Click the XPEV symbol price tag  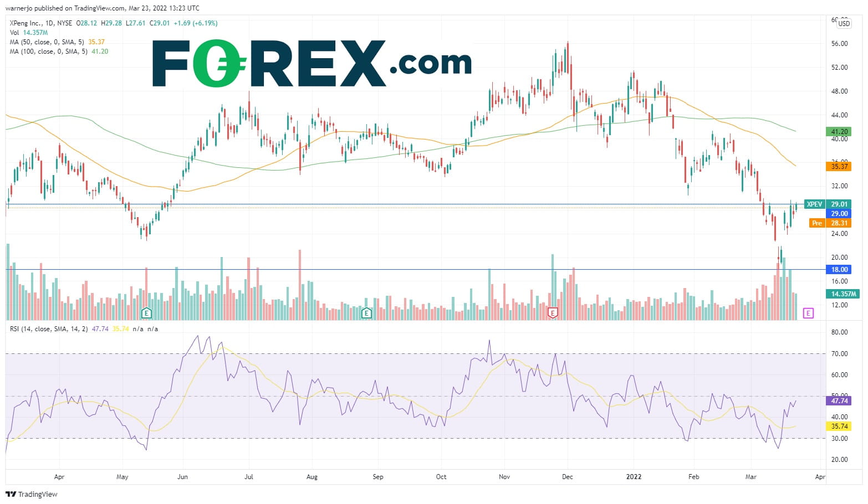[814, 204]
